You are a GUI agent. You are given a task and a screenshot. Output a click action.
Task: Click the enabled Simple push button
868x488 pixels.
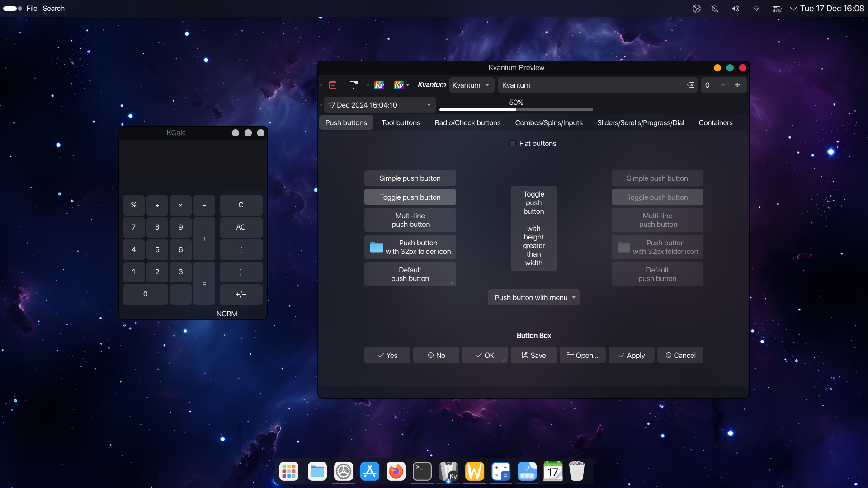(x=410, y=178)
